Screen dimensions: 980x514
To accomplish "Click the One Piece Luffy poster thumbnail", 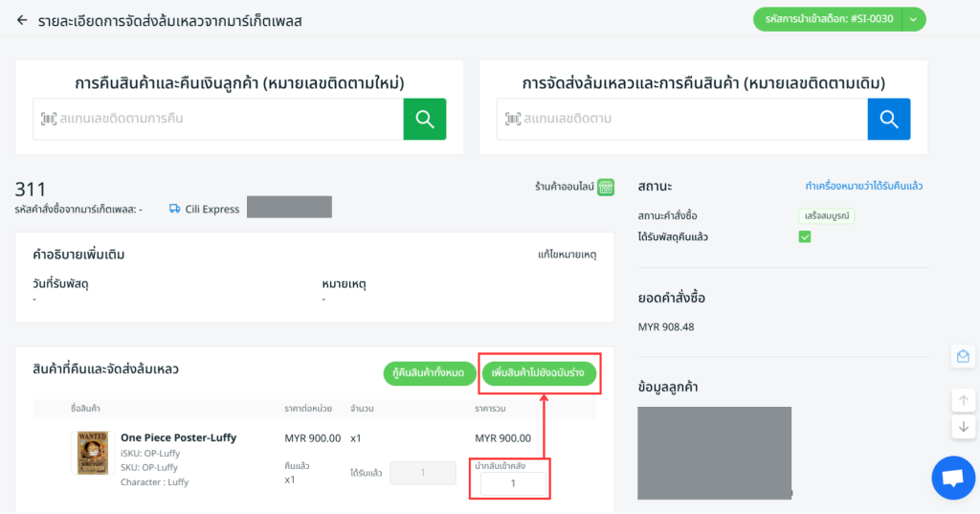I will pos(91,453).
